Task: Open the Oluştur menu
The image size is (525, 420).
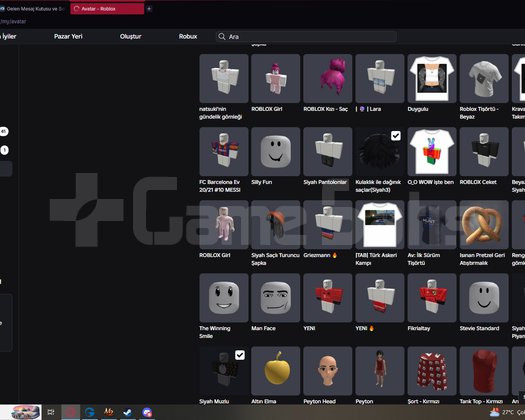Action: (131, 37)
